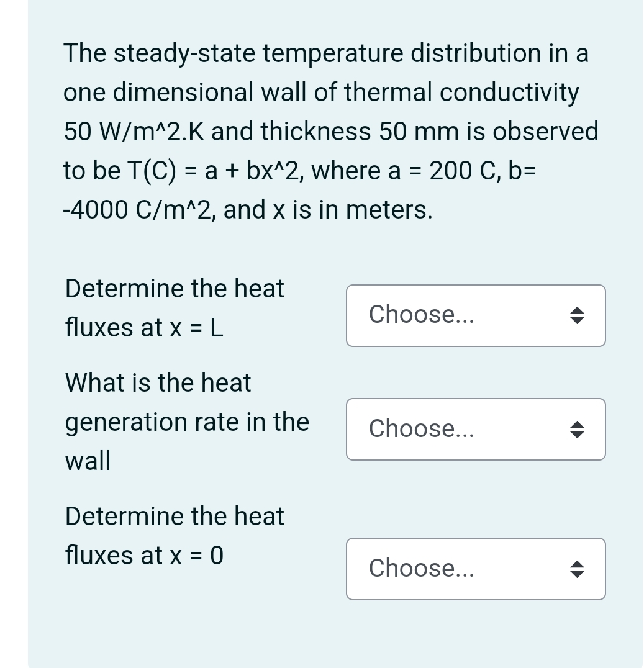Select the Choose placeholder text in the first field
Image resolution: width=644 pixels, height=668 pixels.
pyautogui.click(x=421, y=314)
